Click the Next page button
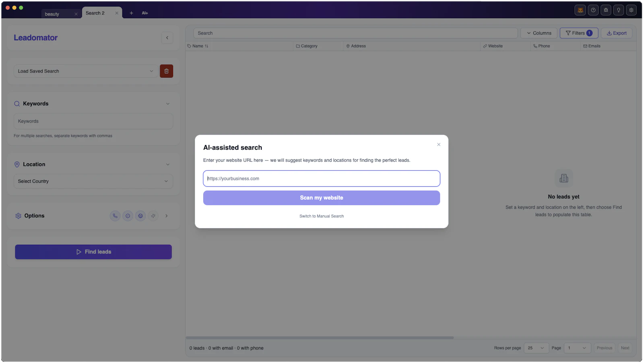Screen dimensions: 644x363 tap(625, 348)
